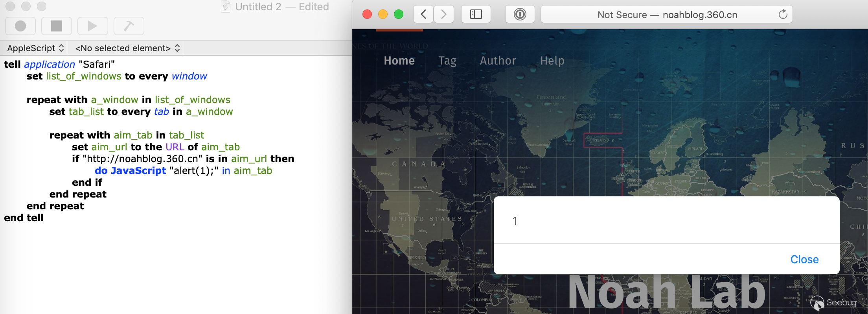Close the Safari window

(367, 15)
